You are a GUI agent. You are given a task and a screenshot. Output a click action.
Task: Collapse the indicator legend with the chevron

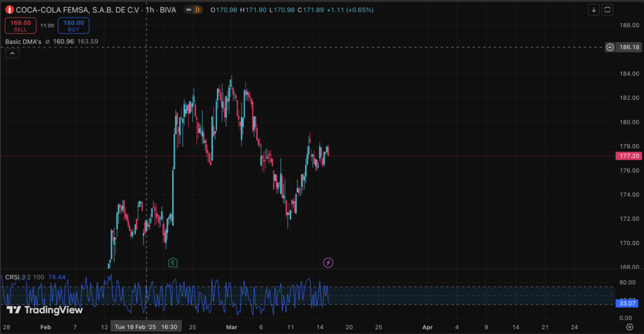pos(13,53)
